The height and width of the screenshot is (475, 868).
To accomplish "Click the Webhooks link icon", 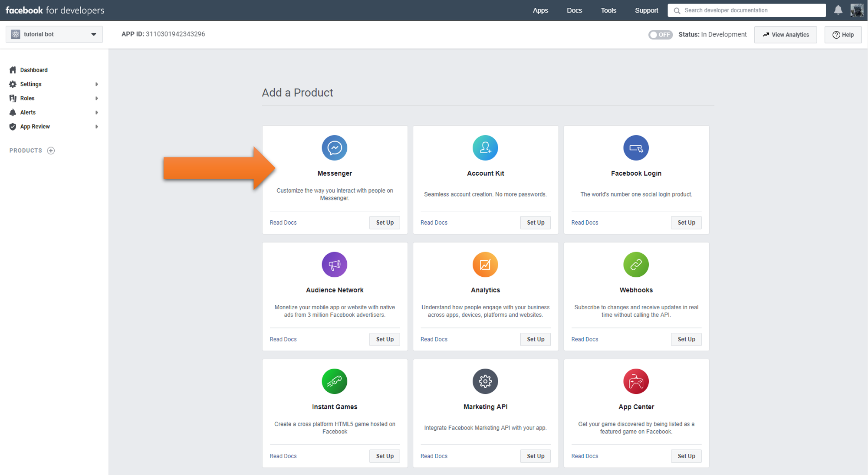I will coord(636,265).
